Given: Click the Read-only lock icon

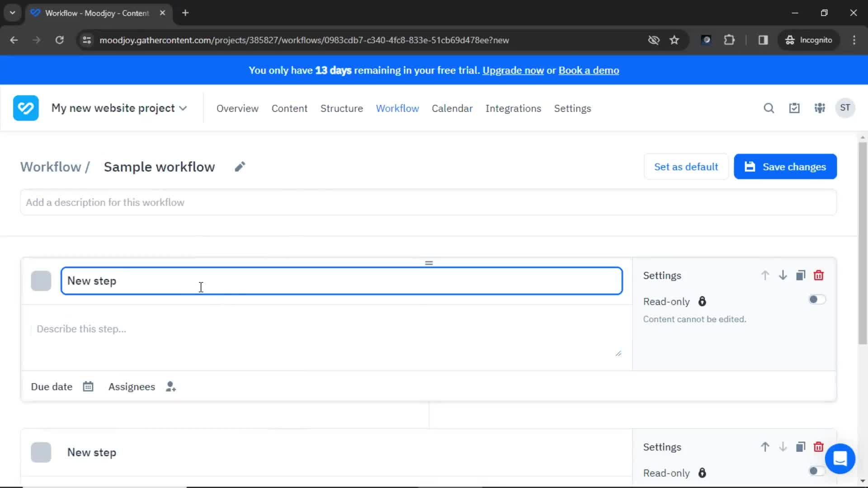Looking at the screenshot, I should [x=702, y=301].
